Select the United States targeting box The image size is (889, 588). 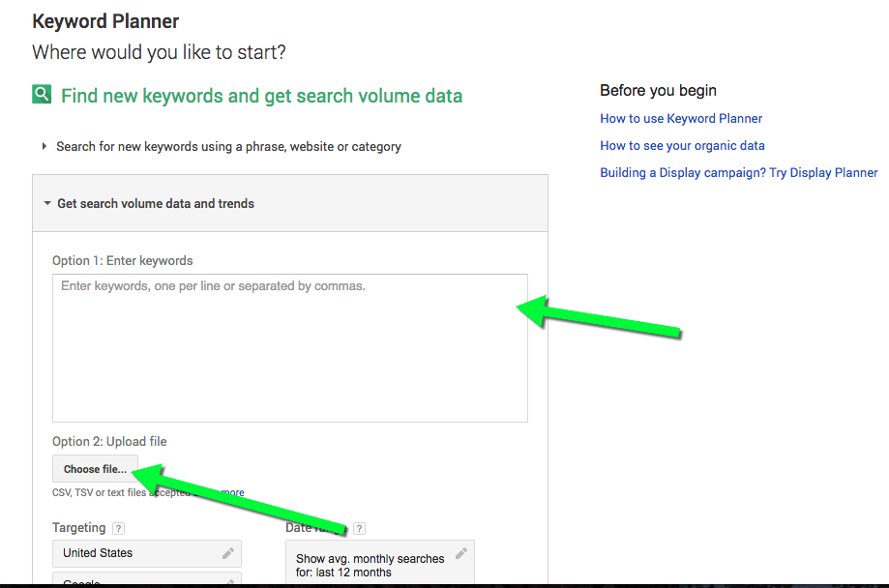coord(147,553)
